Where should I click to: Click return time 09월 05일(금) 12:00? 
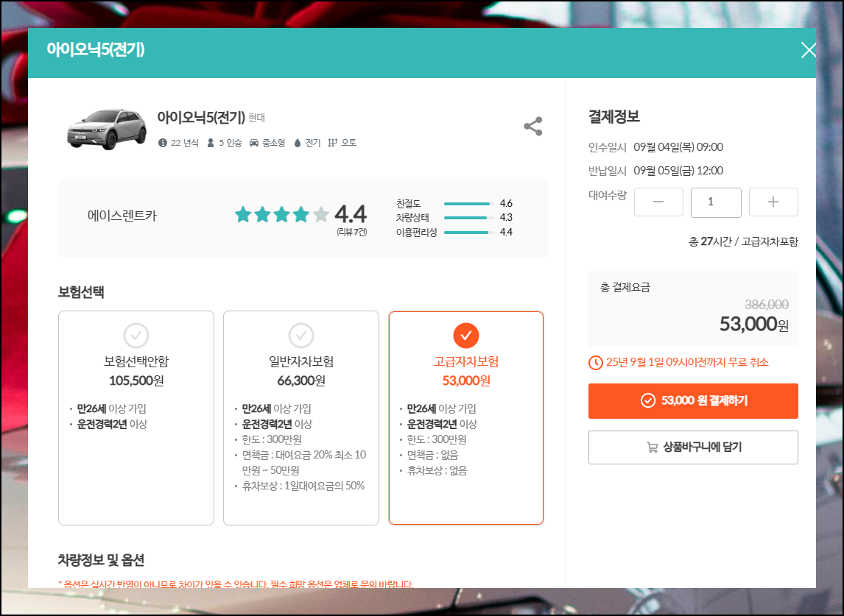(678, 171)
